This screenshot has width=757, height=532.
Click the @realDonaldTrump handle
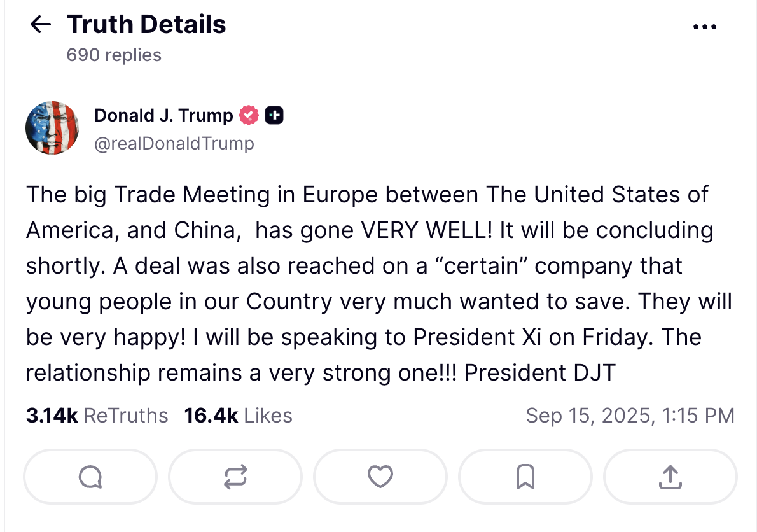[174, 144]
